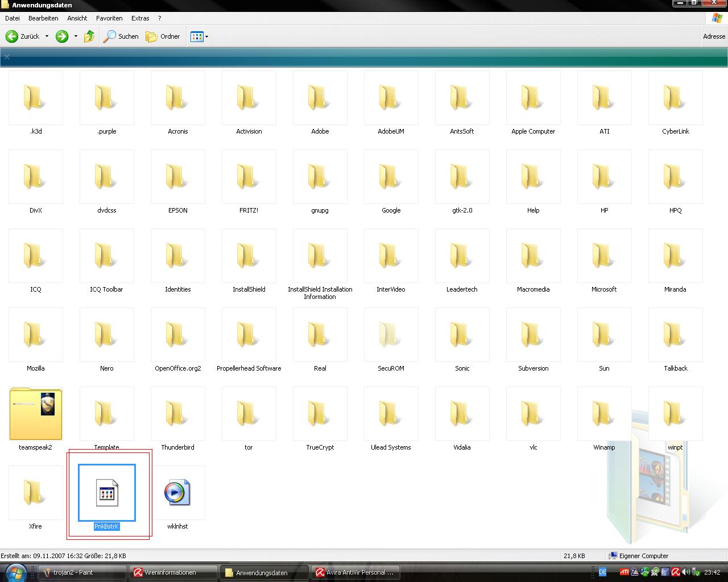Select the wklnhst media file

177,493
